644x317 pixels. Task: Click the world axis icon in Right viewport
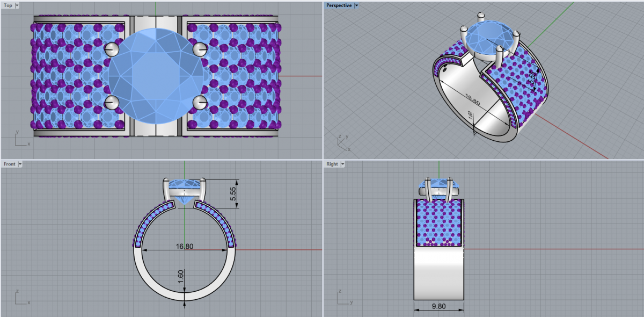tap(343, 297)
